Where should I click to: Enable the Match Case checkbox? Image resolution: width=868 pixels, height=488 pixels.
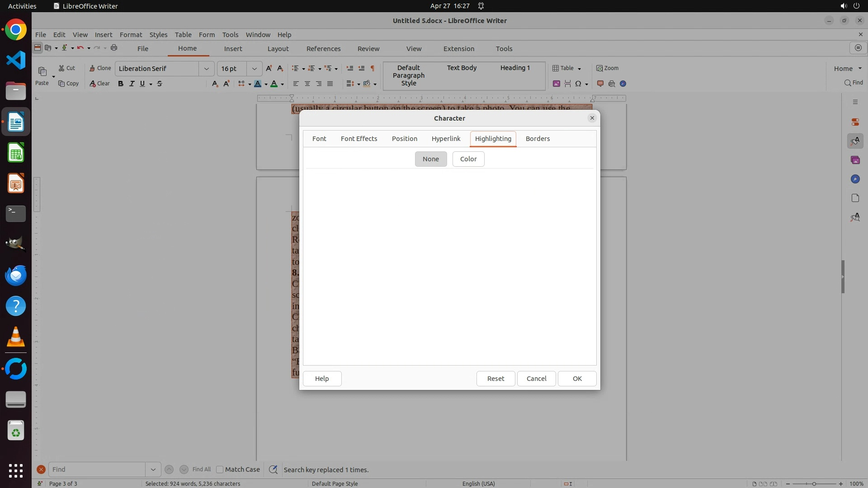tap(220, 469)
